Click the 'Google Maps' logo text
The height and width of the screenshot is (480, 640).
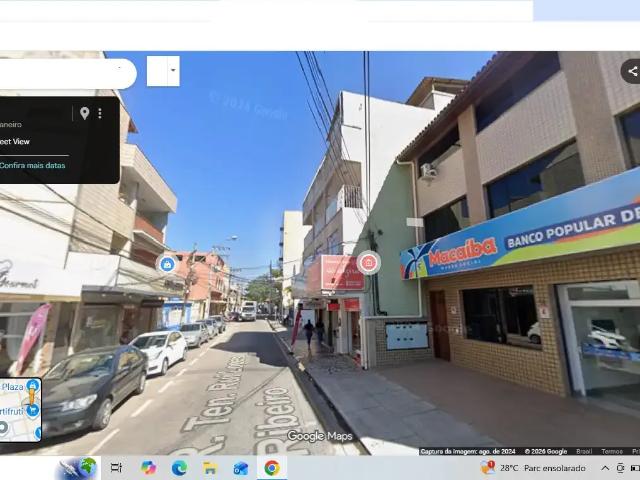pos(320,436)
